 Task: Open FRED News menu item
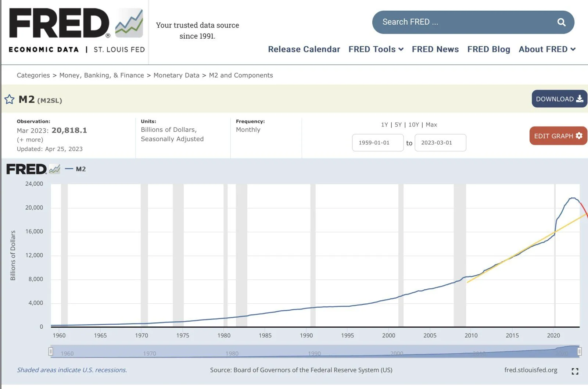click(x=435, y=49)
